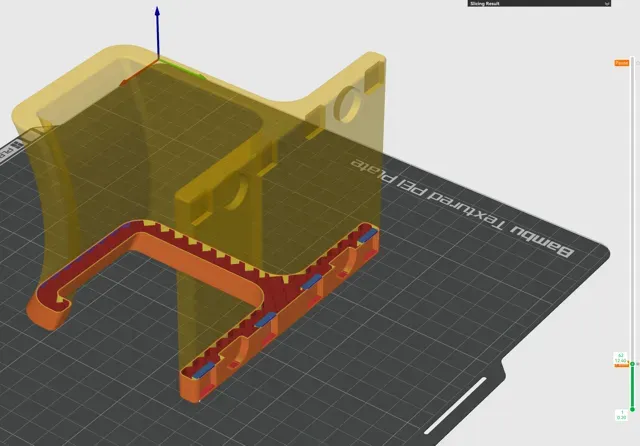
Task: Click the layer 62 height label
Action: (620, 358)
